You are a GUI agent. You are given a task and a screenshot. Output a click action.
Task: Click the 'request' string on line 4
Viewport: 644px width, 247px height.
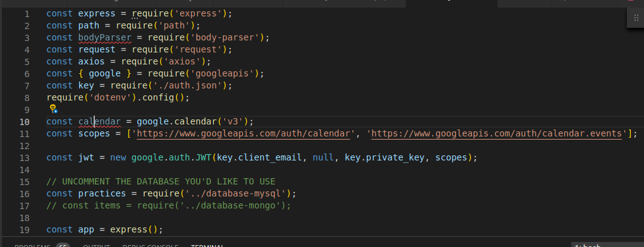[x=199, y=50]
